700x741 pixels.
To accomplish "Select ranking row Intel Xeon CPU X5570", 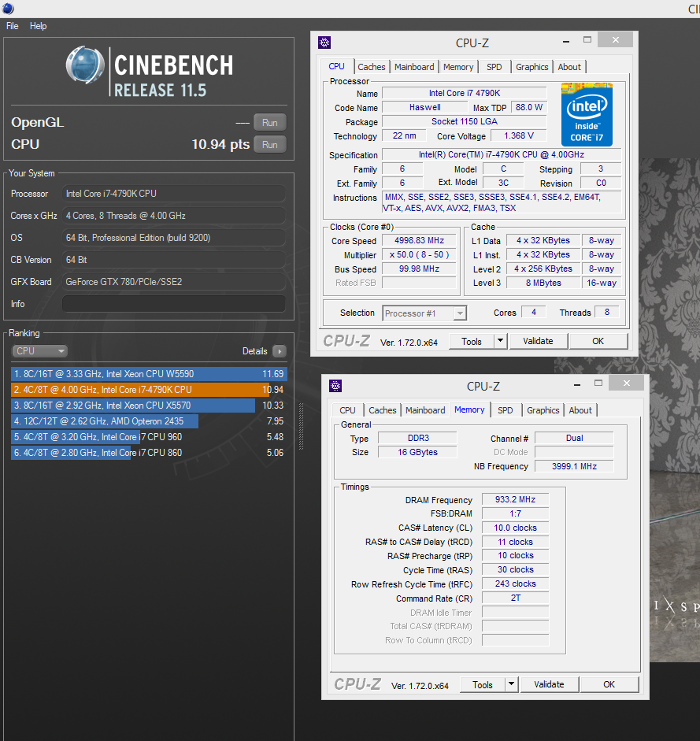I will tap(149, 406).
